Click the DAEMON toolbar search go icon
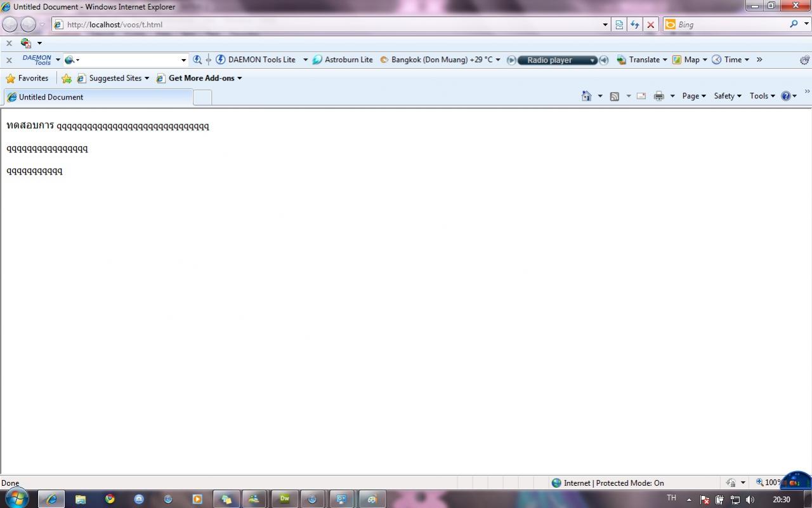This screenshot has width=812, height=508. pos(197,60)
